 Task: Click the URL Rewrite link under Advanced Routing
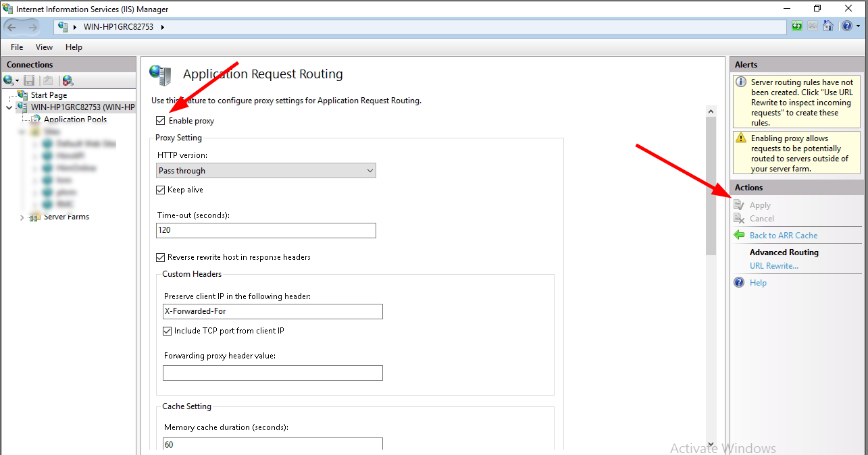(774, 266)
